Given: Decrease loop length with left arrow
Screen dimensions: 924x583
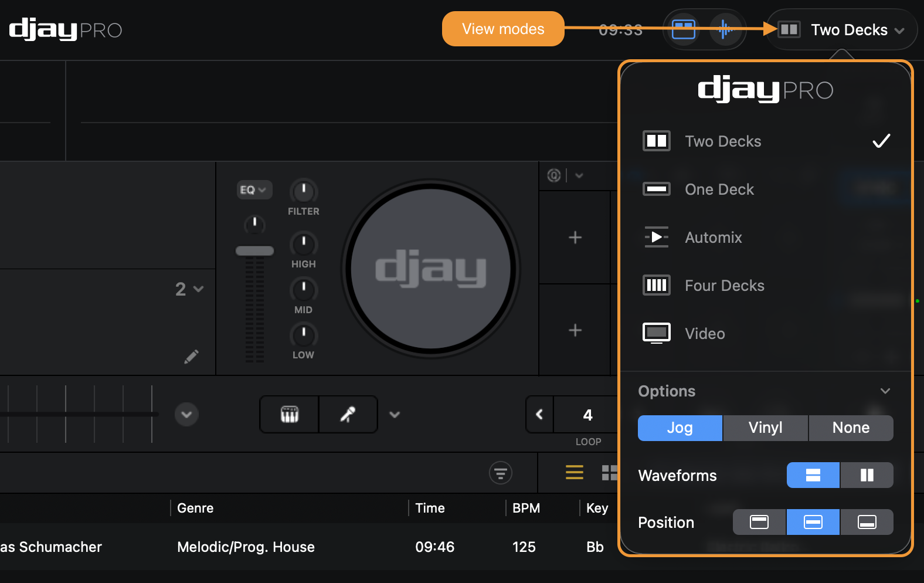Looking at the screenshot, I should (x=539, y=415).
